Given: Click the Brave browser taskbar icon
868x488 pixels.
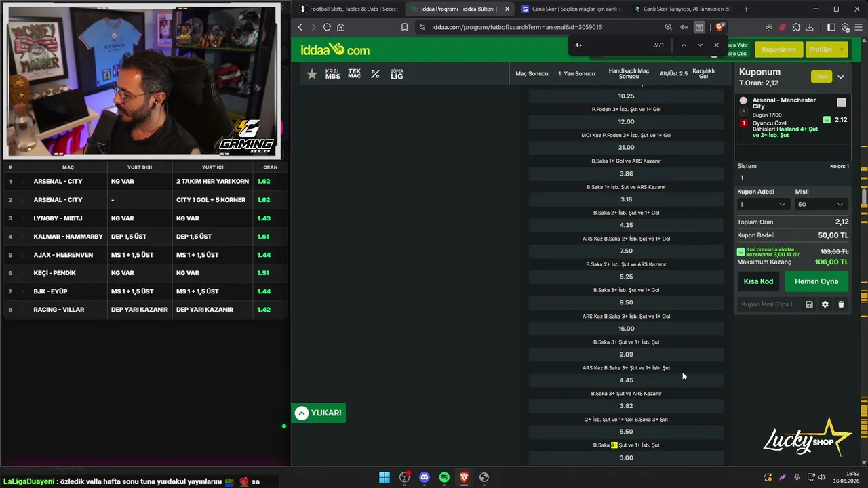Looking at the screenshot, I should pyautogui.click(x=464, y=477).
